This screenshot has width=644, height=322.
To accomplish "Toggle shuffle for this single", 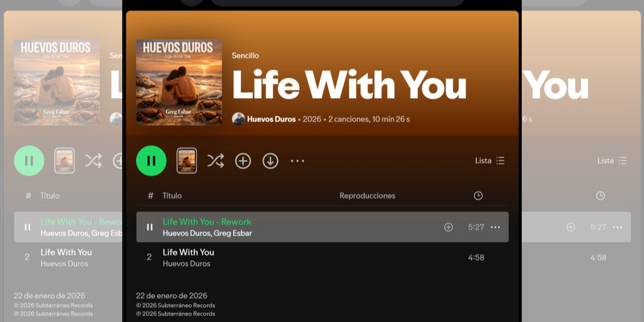I will (216, 160).
